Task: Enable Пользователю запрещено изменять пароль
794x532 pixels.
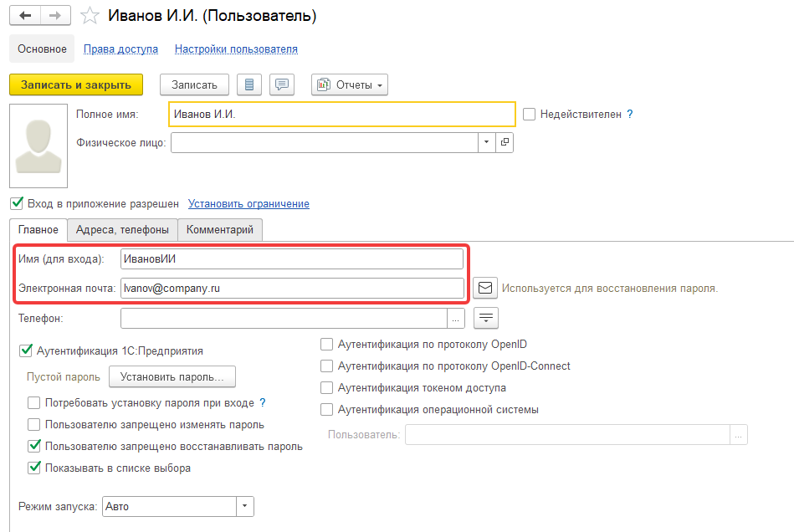Action: point(34,425)
